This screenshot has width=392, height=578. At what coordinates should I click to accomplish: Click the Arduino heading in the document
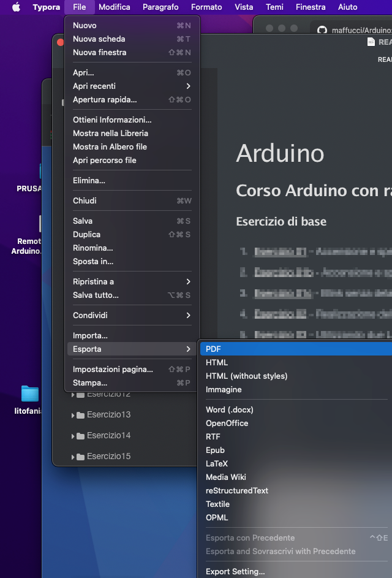[x=280, y=153]
